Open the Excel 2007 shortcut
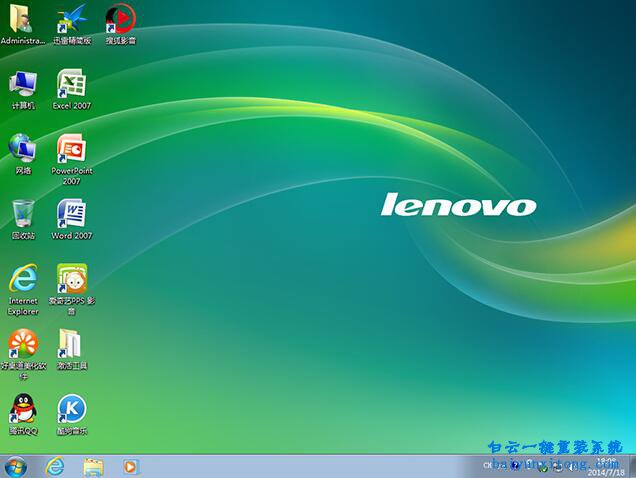The height and width of the screenshot is (478, 636). tap(71, 84)
